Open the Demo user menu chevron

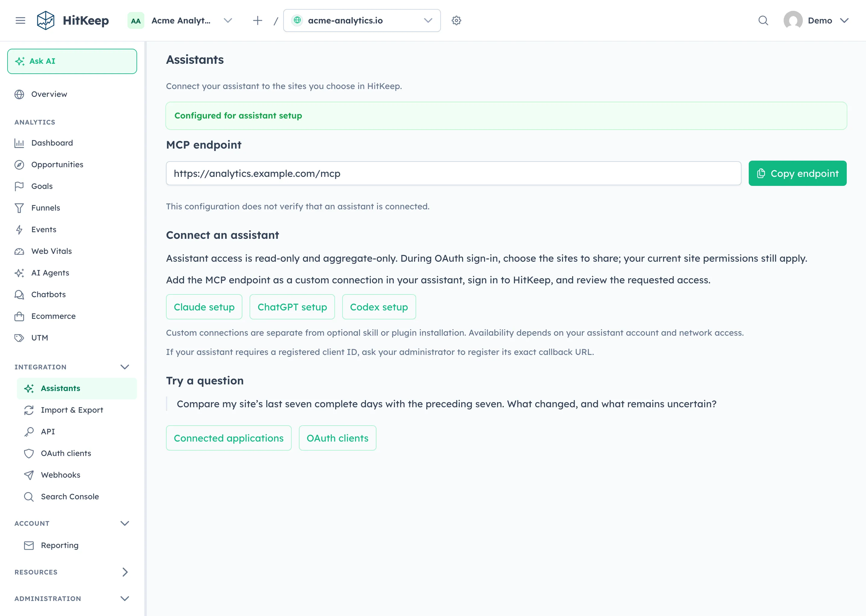click(x=844, y=20)
